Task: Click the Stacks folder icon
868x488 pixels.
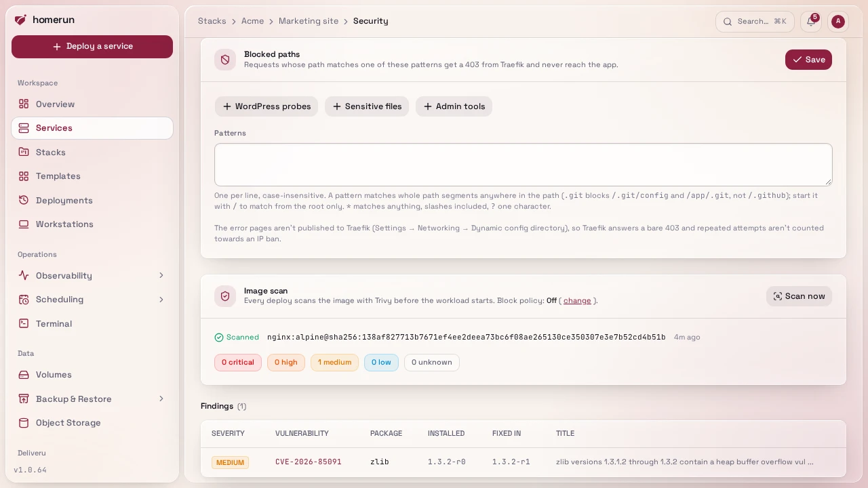Action: point(24,152)
